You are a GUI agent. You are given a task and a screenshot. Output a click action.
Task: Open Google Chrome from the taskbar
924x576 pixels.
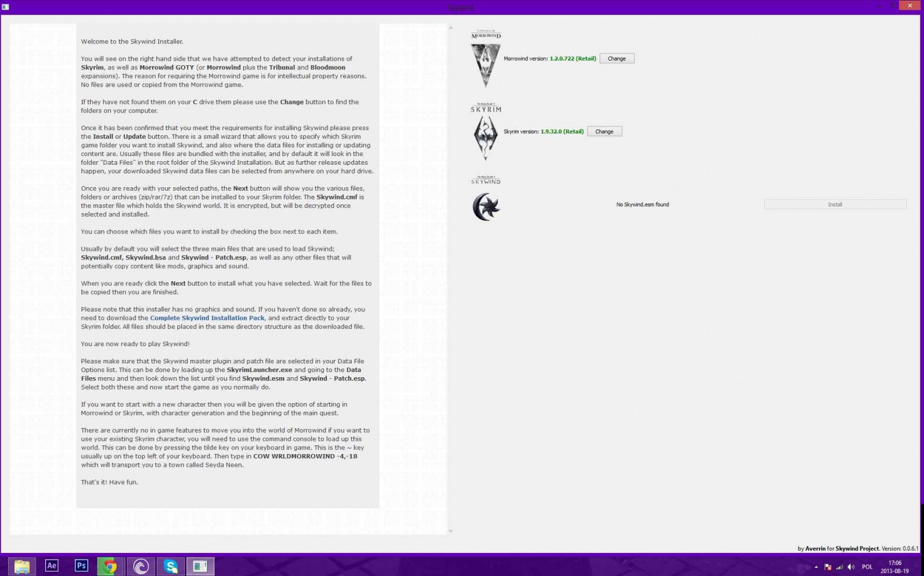click(x=110, y=566)
